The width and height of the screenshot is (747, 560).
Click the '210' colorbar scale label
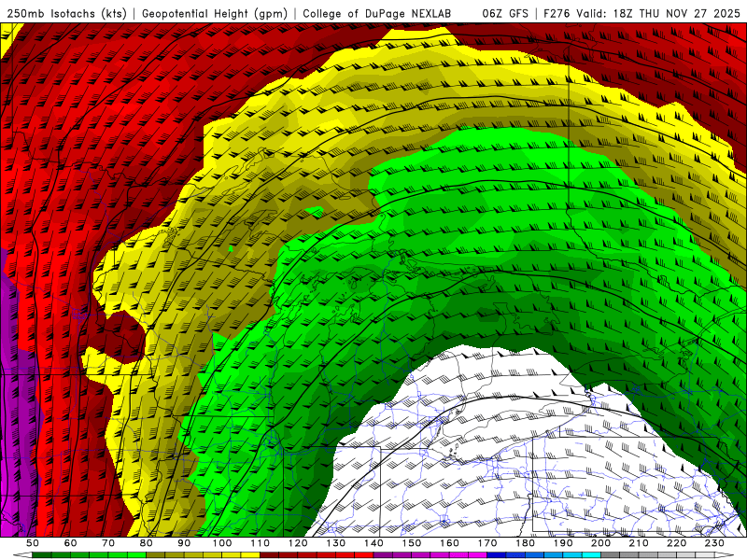(x=639, y=543)
